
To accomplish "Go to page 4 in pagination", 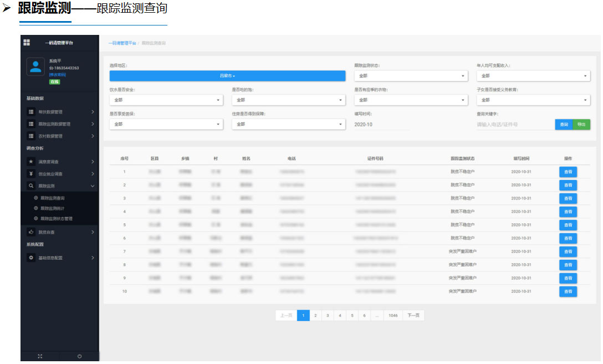I will (x=340, y=316).
